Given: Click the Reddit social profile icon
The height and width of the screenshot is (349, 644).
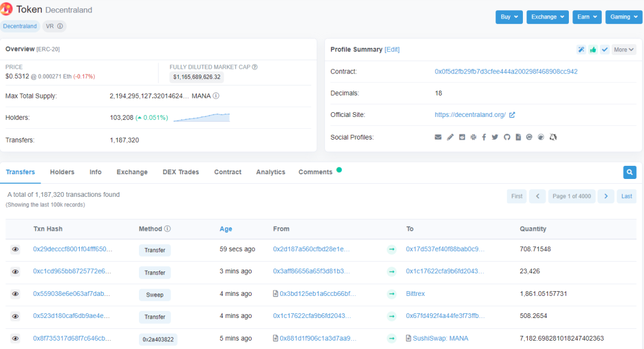Looking at the screenshot, I should point(461,137).
